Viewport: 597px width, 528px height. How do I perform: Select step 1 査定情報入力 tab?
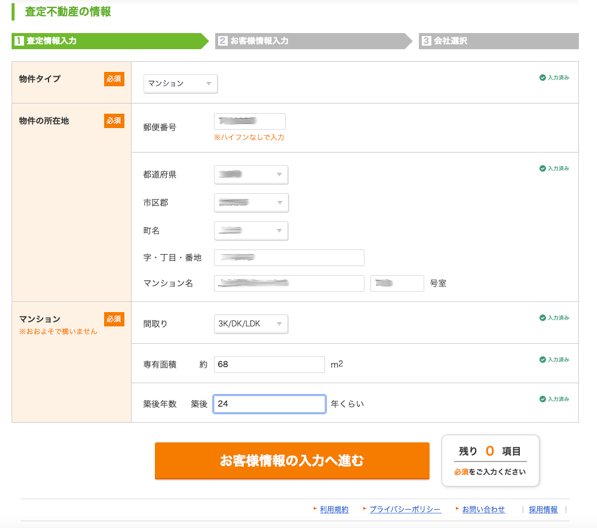point(110,41)
